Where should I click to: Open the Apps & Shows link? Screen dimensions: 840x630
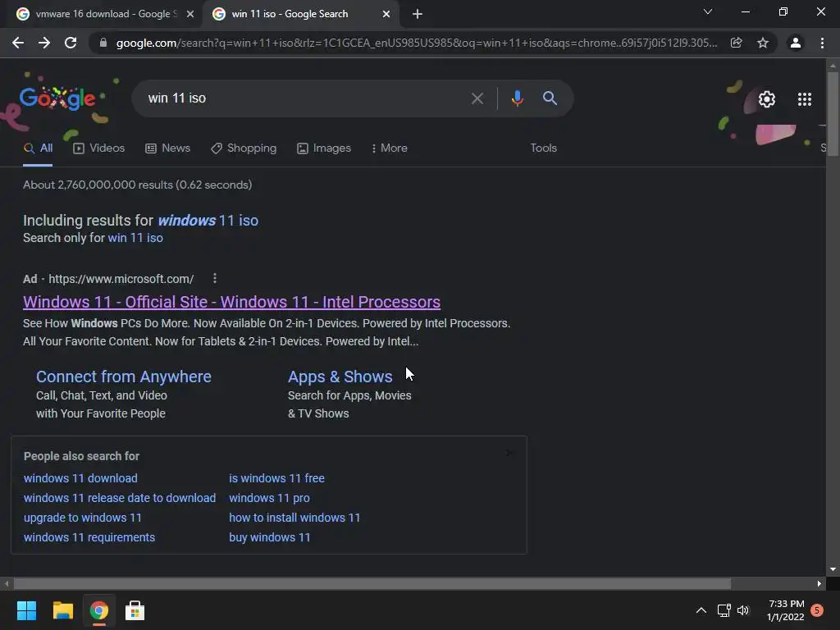coord(340,377)
